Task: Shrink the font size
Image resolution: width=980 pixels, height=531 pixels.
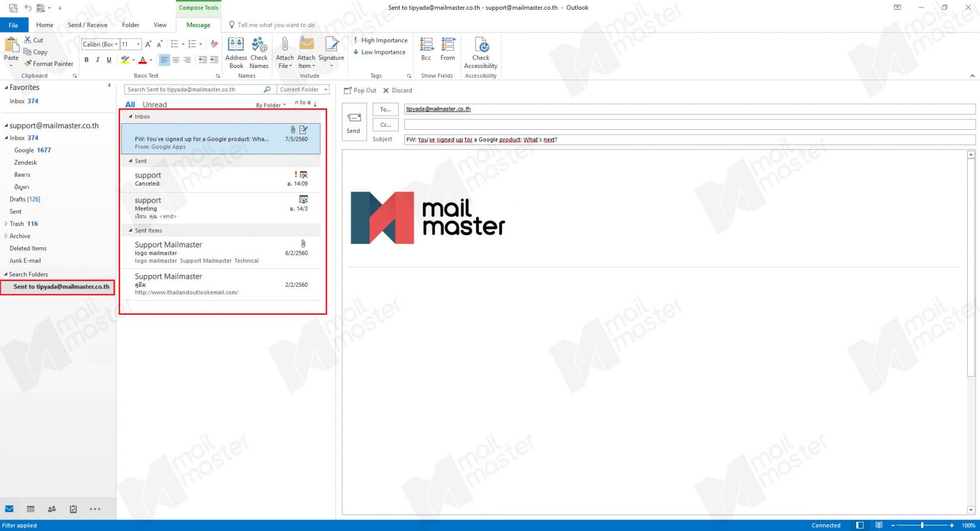Action: pyautogui.click(x=159, y=44)
